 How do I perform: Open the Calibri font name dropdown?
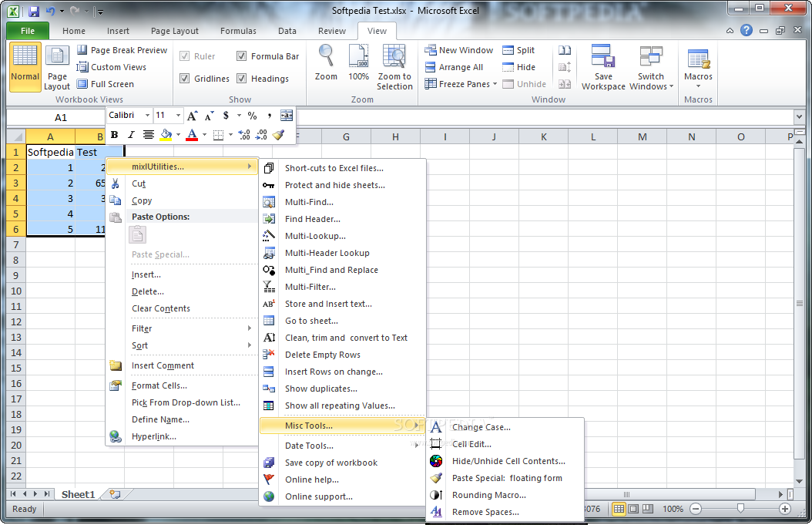click(148, 116)
